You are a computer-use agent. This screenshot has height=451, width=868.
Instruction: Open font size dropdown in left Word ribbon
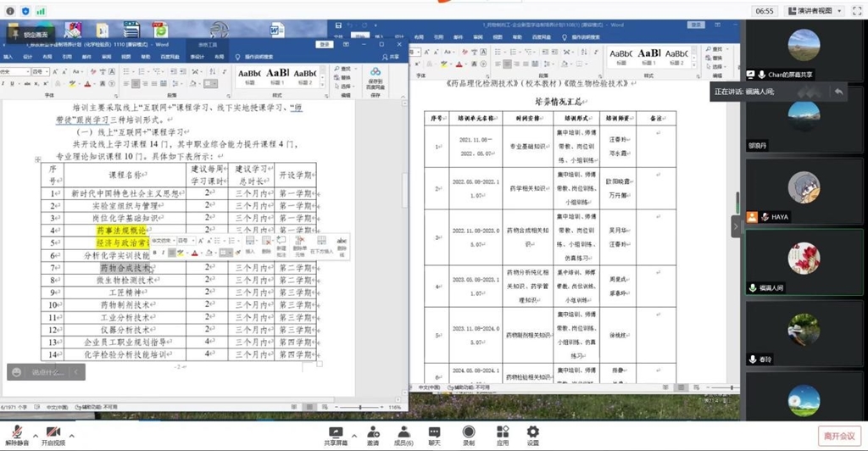[47, 72]
